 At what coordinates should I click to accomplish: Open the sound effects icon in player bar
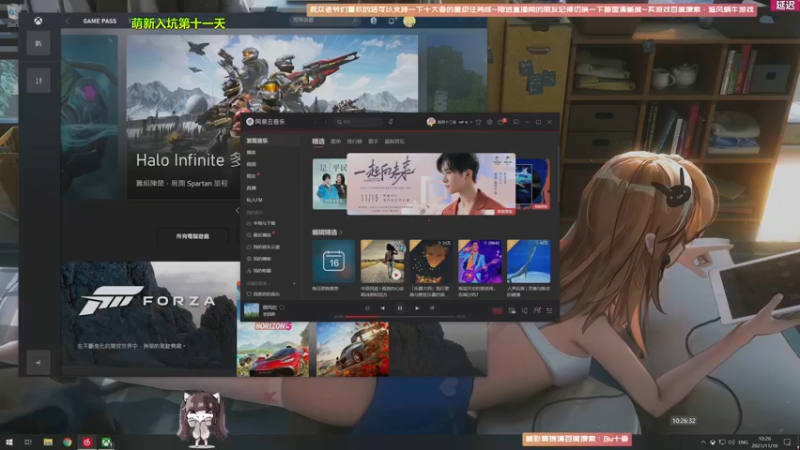512,310
